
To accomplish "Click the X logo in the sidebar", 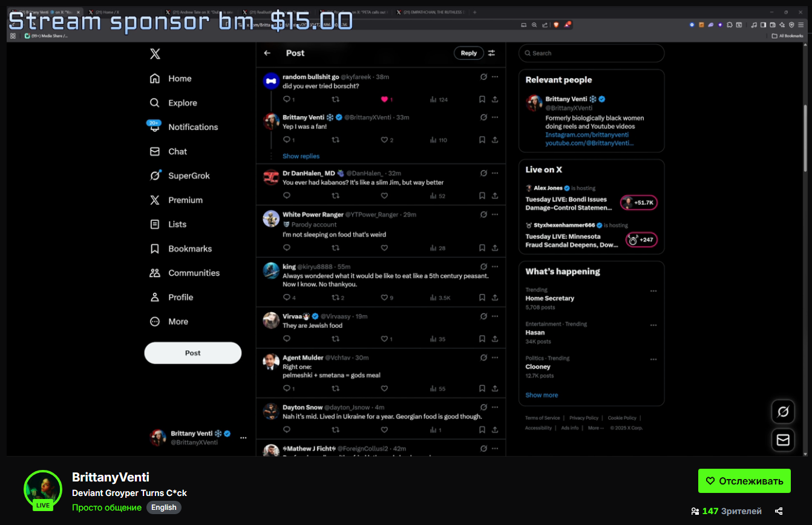I will point(155,54).
